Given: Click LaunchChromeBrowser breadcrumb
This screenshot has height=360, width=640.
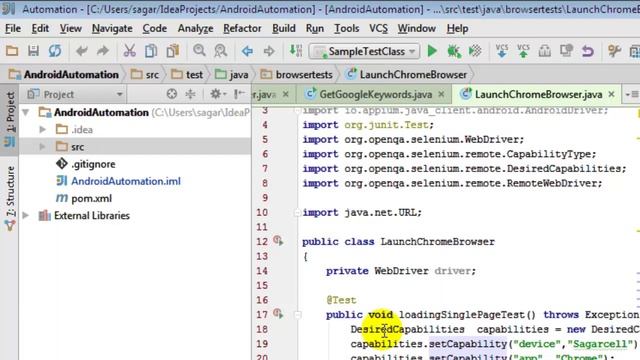Looking at the screenshot, I should pos(407,75).
